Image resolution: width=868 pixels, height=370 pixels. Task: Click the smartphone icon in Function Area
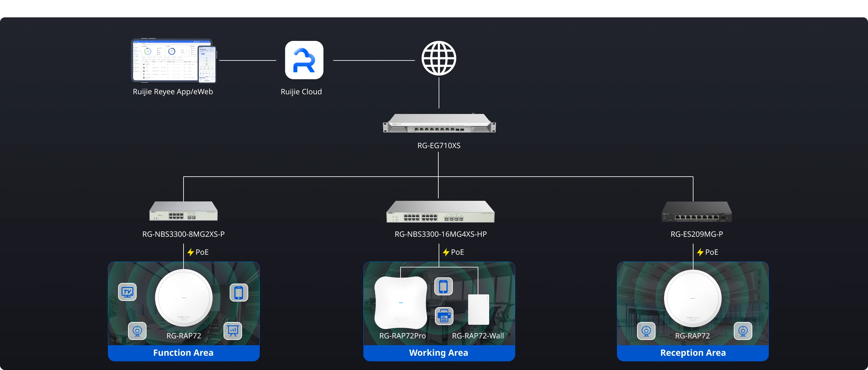tap(239, 293)
